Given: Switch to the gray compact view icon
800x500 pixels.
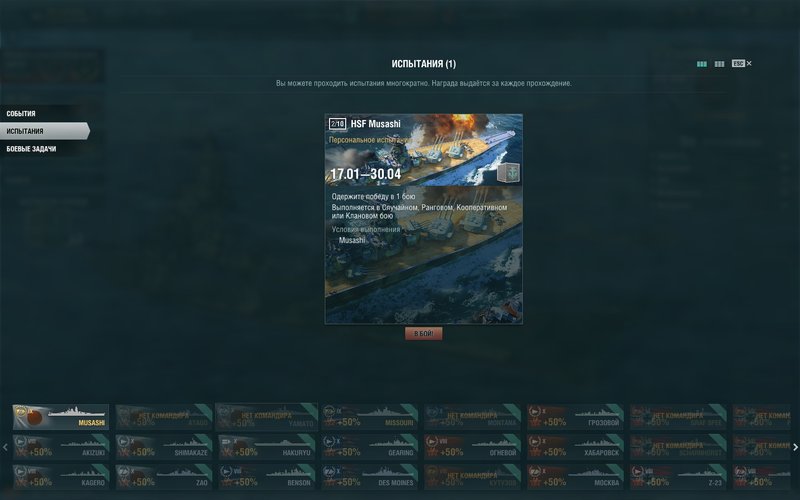Looking at the screenshot, I should [719, 64].
